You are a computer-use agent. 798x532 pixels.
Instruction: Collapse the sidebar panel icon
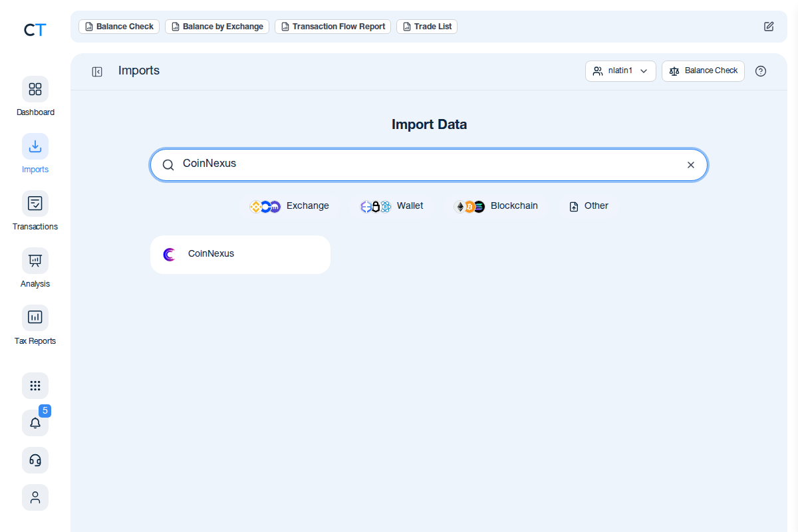pyautogui.click(x=97, y=72)
